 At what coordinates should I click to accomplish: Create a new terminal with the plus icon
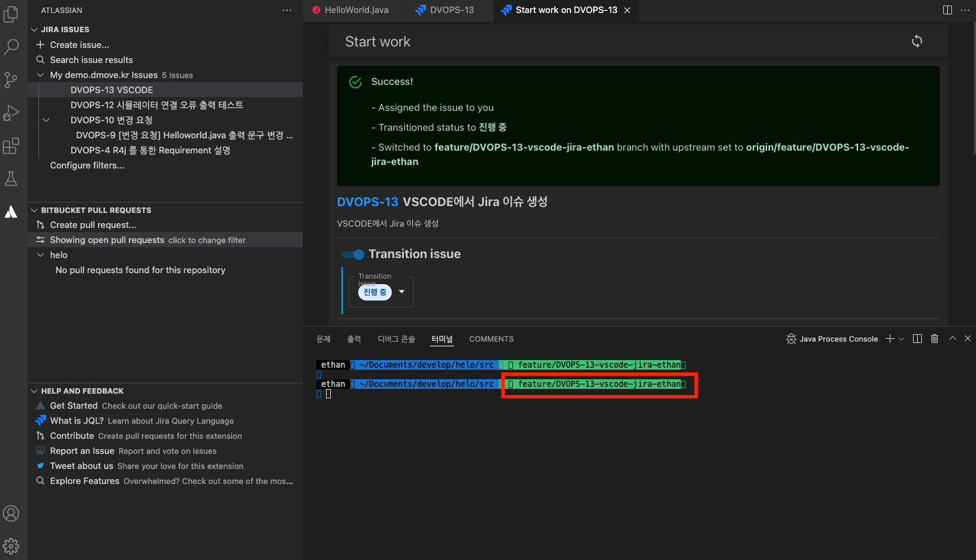(889, 338)
